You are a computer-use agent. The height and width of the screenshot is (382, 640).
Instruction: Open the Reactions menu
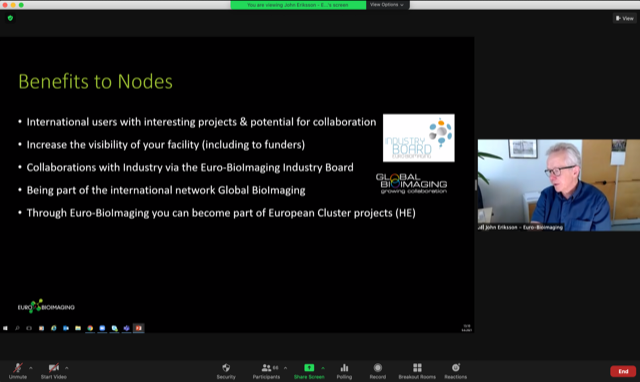tap(456, 368)
